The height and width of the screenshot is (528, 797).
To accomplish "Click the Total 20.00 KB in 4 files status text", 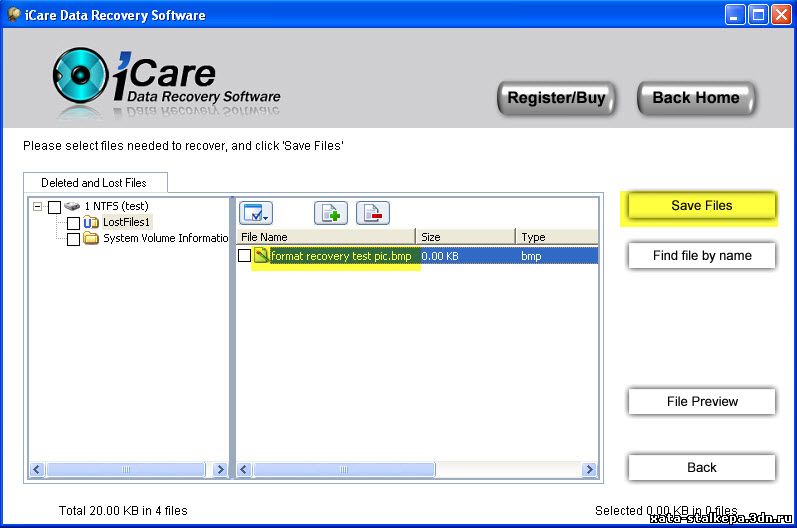I will point(123,511).
